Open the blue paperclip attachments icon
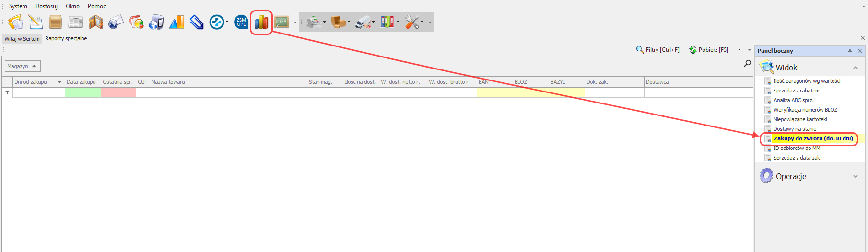Viewport: 868px width, 252px height. point(197,22)
